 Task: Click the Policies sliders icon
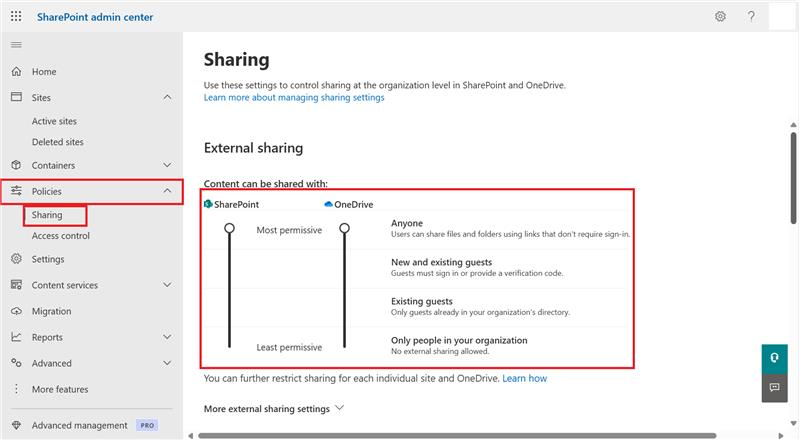[x=16, y=191]
